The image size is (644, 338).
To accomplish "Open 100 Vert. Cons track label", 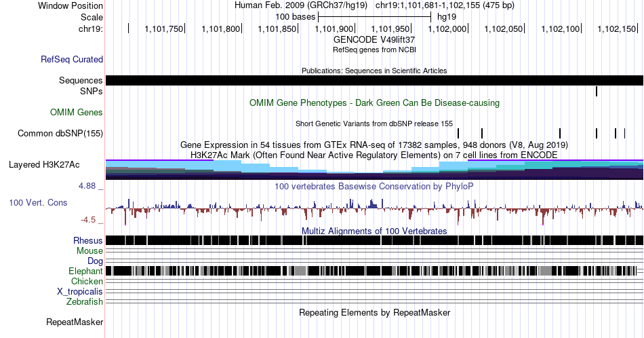I will 38,202.
